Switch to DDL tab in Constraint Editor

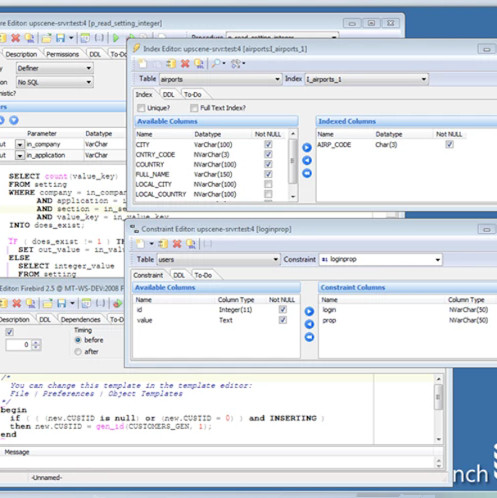coord(179,275)
